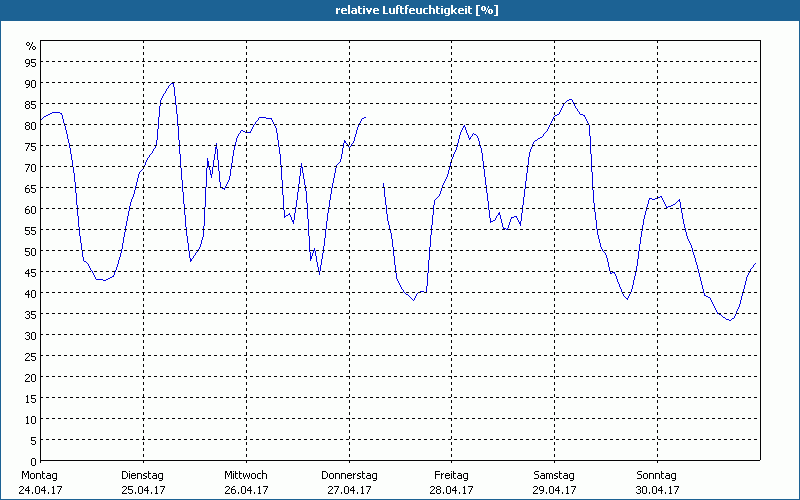Click the chart title 'relative Luftfeuchtigkeit [%]'
The width and height of the screenshot is (800, 500).
(417, 10)
